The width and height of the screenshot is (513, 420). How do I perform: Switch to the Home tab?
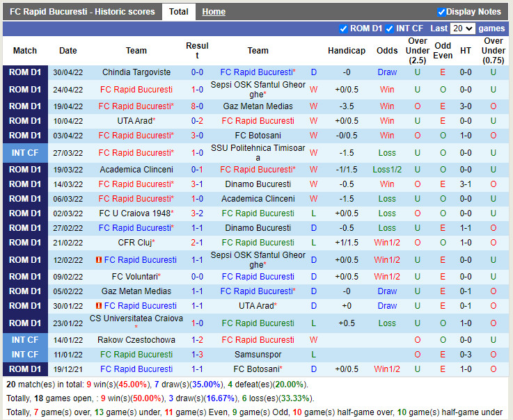coord(214,12)
